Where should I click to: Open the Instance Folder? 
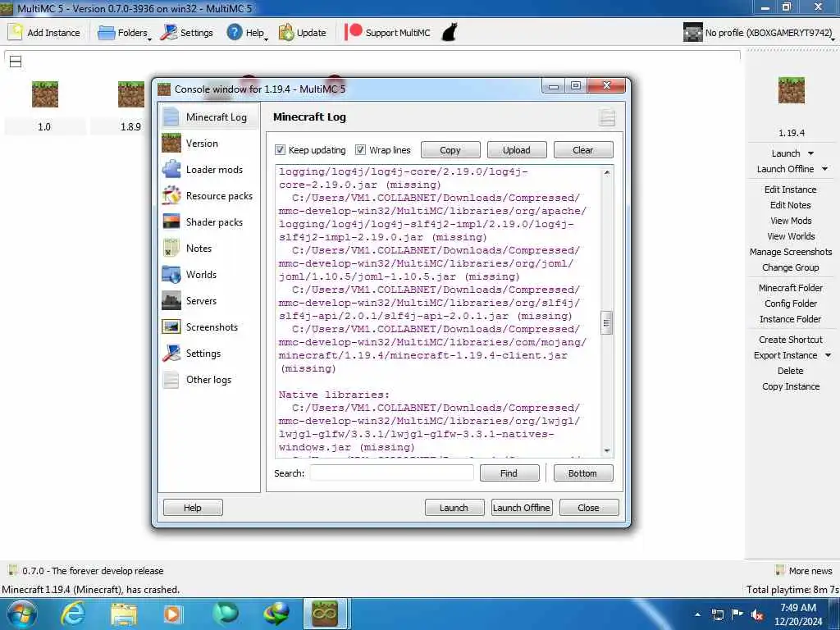point(790,319)
